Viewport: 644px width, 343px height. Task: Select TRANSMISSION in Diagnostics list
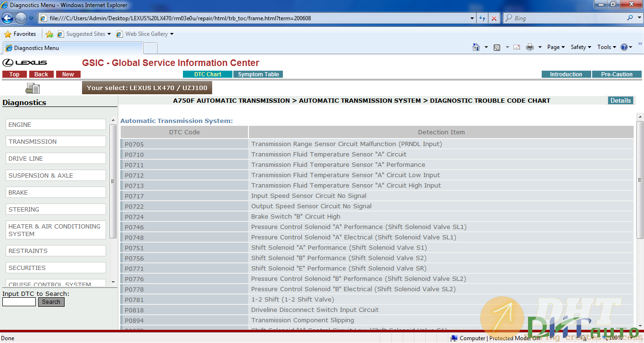click(56, 141)
